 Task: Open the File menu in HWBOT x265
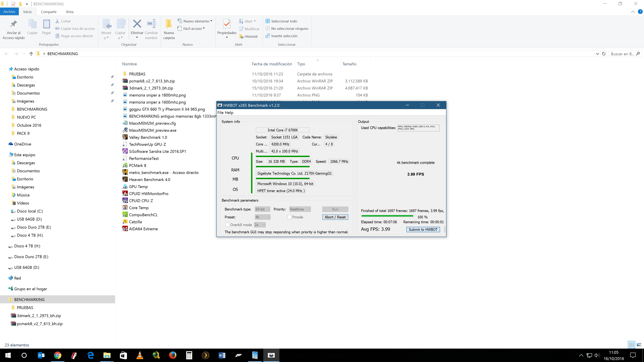point(220,113)
